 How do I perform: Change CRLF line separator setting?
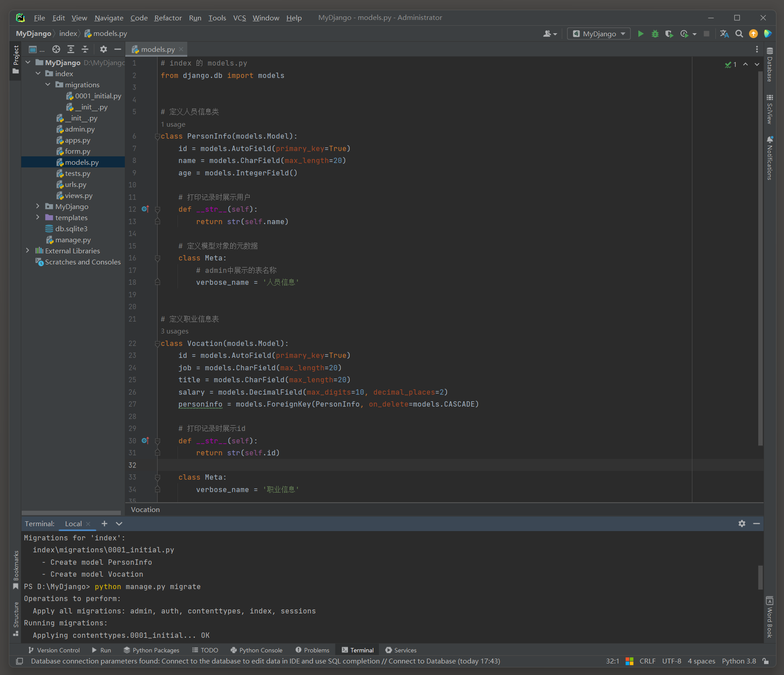647,661
